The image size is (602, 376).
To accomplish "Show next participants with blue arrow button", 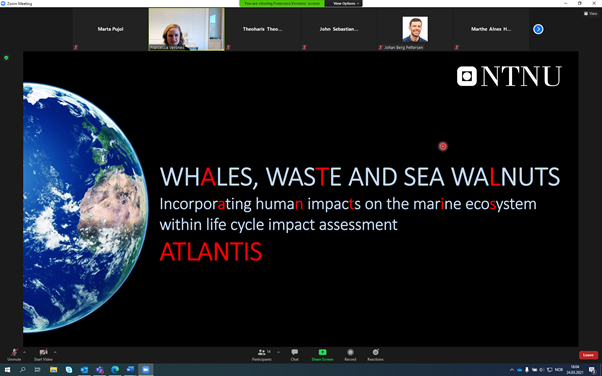I will coord(538,29).
